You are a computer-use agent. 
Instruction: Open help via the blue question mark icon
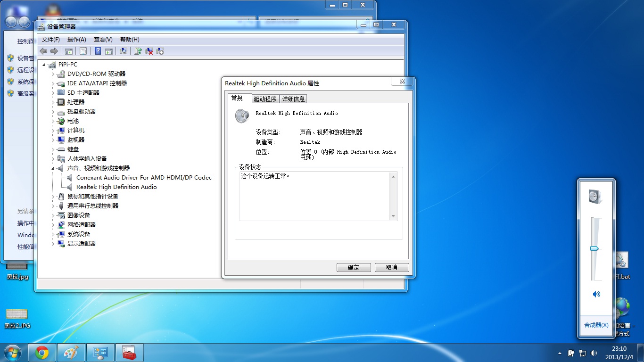(x=97, y=51)
